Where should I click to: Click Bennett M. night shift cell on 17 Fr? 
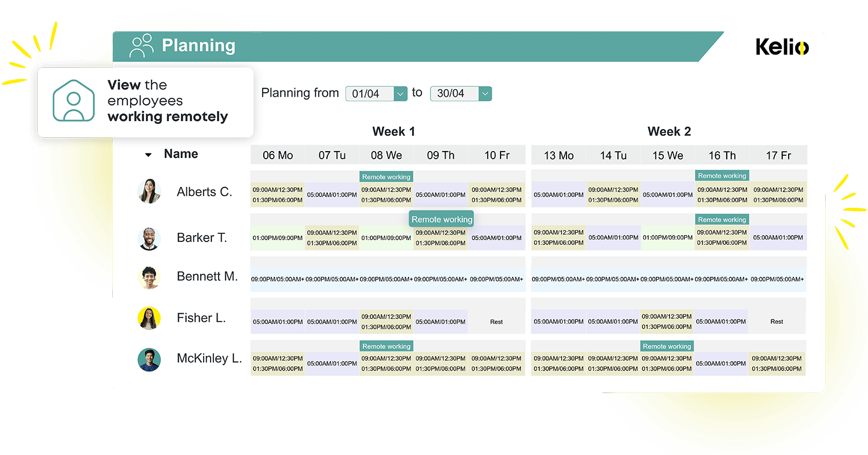[x=777, y=279]
